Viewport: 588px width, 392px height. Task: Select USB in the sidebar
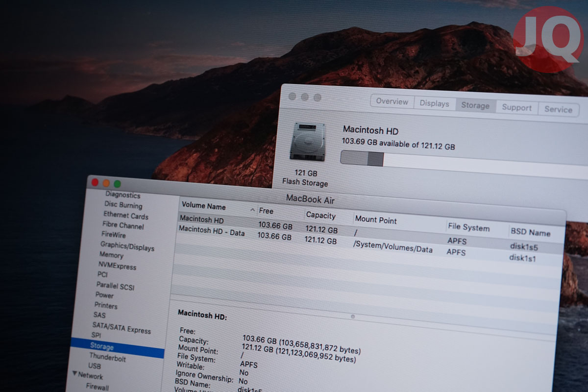(x=95, y=366)
